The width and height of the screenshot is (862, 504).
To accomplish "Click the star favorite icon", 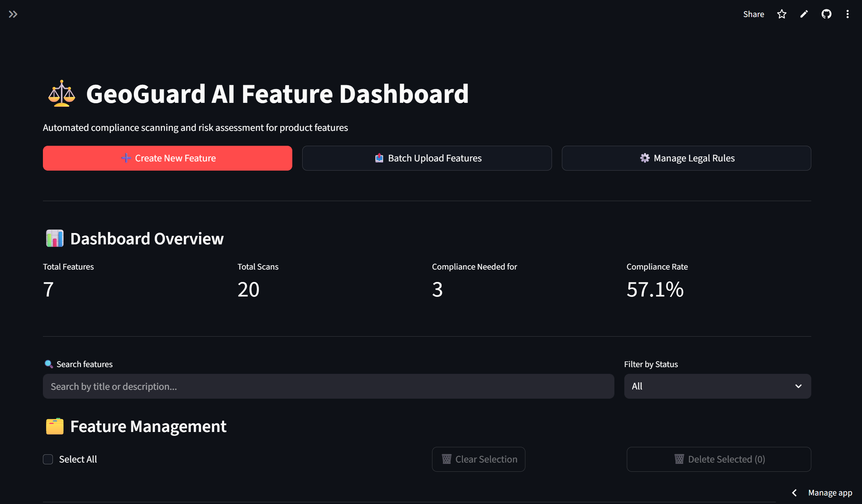I will click(781, 14).
